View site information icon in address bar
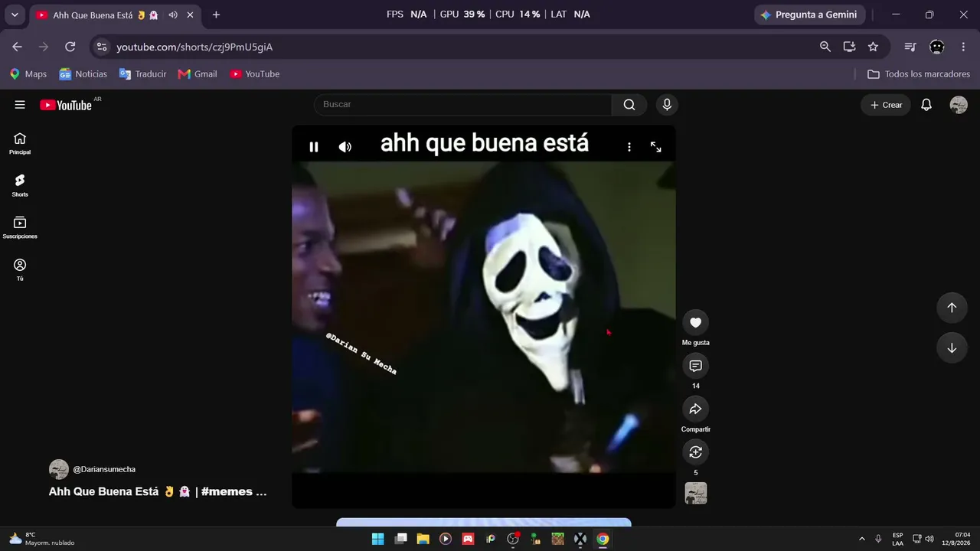The image size is (980, 551). click(x=101, y=47)
